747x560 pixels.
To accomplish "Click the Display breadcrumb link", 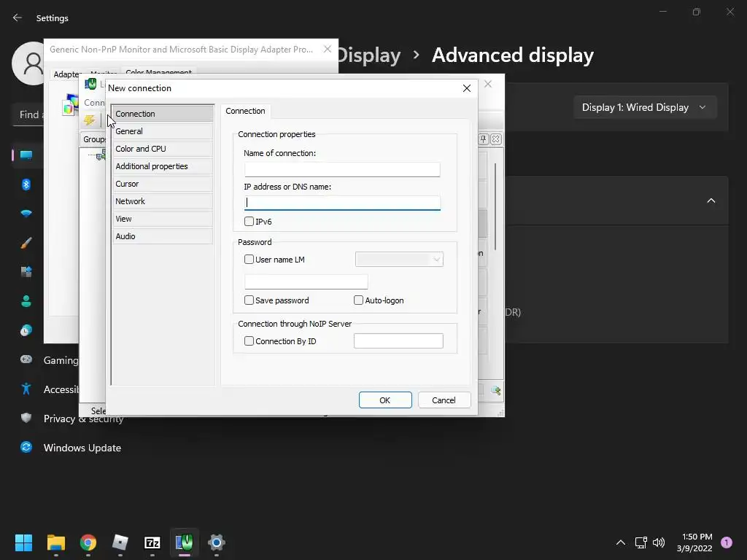I will tap(368, 55).
